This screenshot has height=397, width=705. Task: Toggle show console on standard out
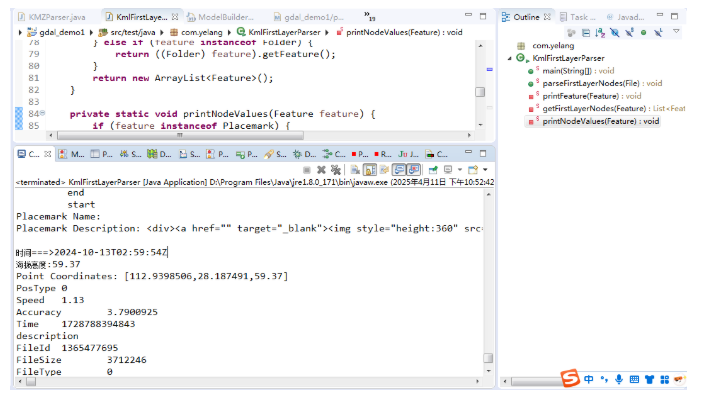coord(399,170)
